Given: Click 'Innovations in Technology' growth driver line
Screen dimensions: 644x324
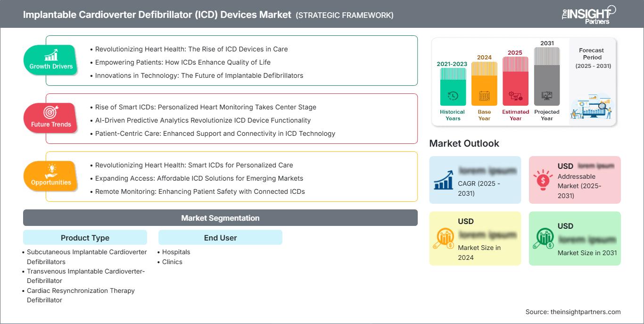Looking at the screenshot, I should tap(199, 75).
